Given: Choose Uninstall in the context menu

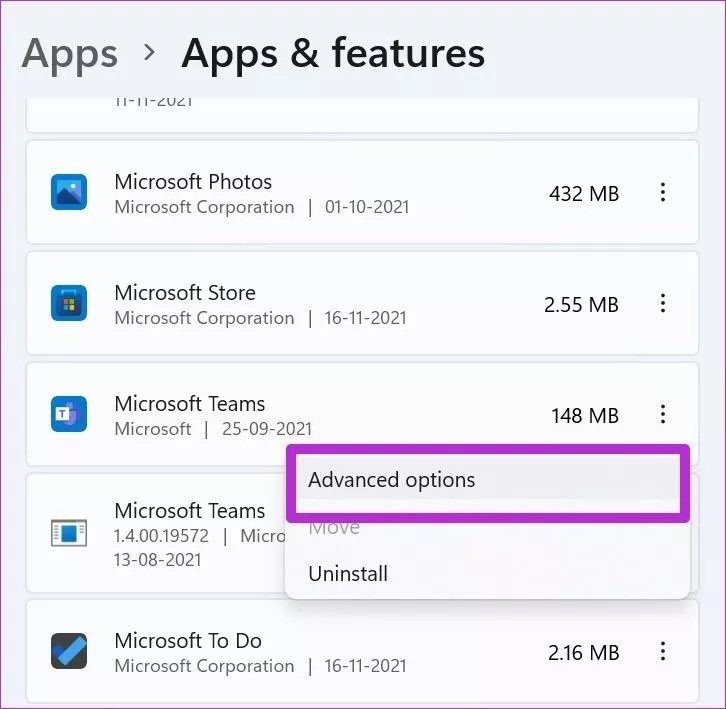Looking at the screenshot, I should (347, 574).
